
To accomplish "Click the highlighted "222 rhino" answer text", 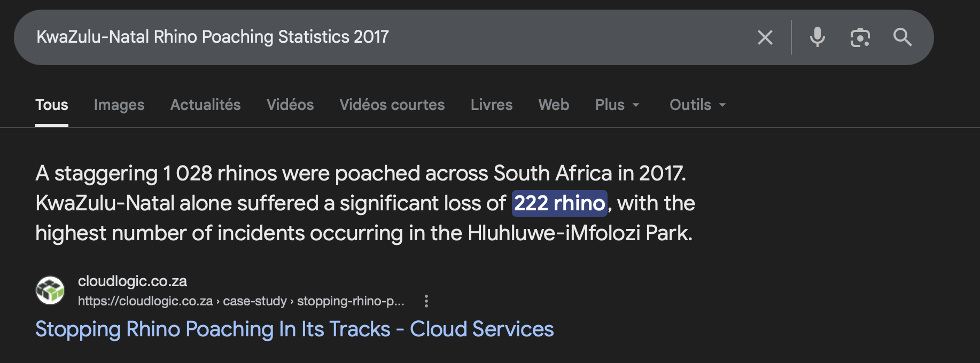I will [x=559, y=203].
